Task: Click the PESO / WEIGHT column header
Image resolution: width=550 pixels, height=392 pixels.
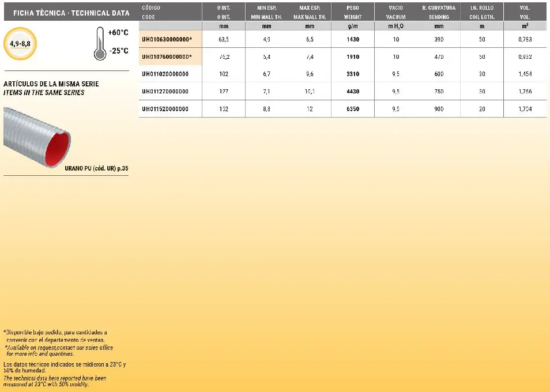Action: (353, 12)
